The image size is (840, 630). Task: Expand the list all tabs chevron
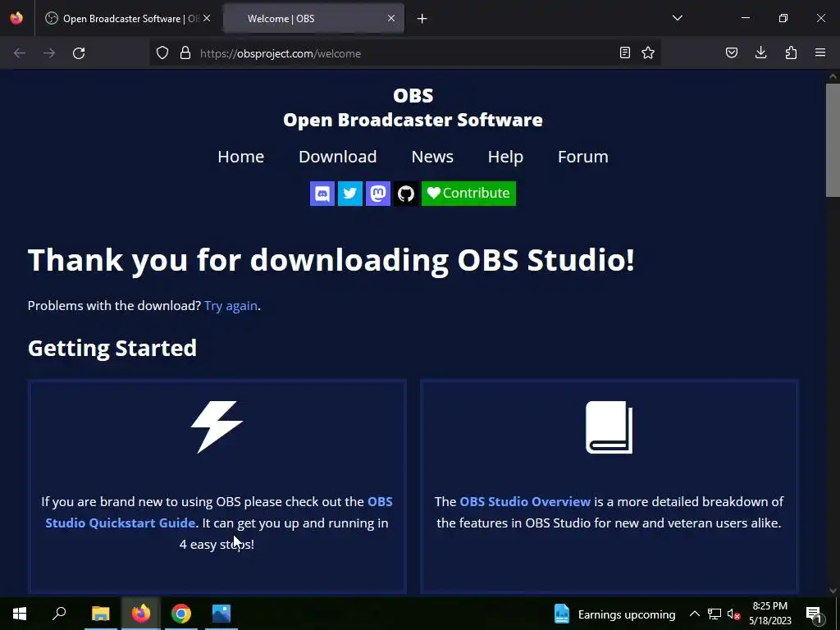[677, 18]
